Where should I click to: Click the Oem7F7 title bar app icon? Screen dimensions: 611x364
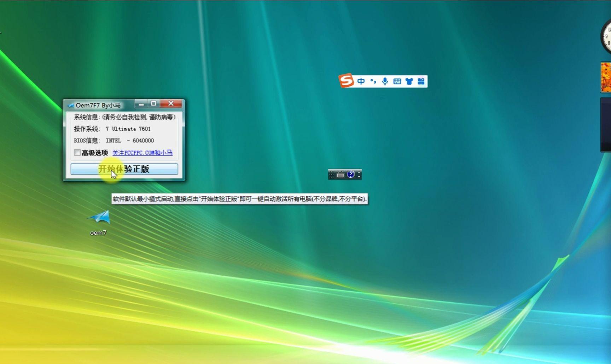coord(71,105)
